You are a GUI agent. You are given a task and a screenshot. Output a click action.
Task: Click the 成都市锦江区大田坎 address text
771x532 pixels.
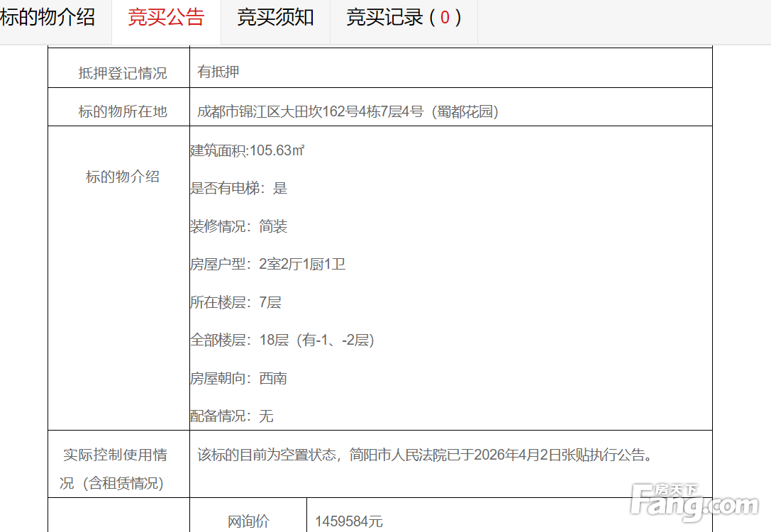pos(348,111)
